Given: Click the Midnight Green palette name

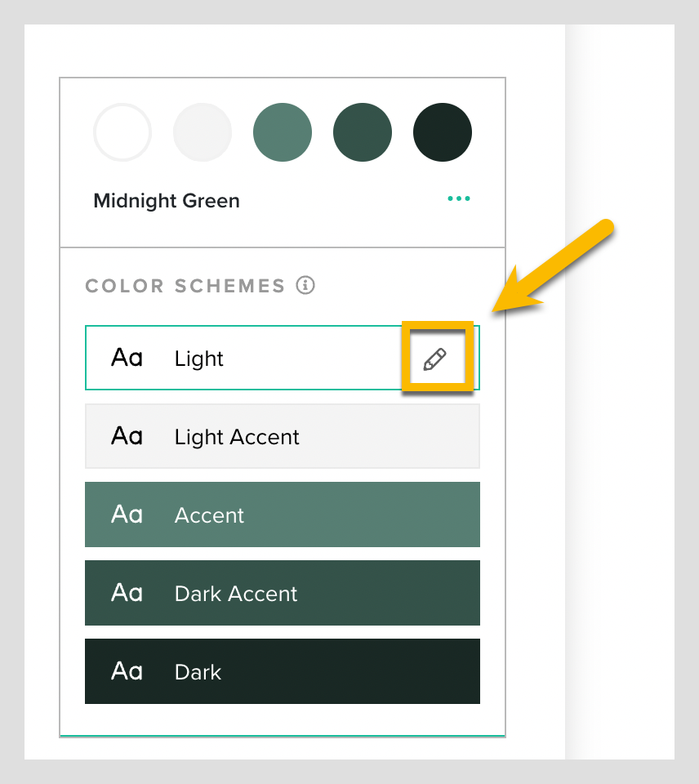Looking at the screenshot, I should click(167, 201).
